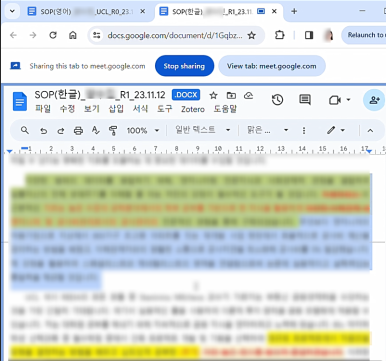Expand the Meet call dropdown arrow
This screenshot has height=361, width=386.
(348, 100)
